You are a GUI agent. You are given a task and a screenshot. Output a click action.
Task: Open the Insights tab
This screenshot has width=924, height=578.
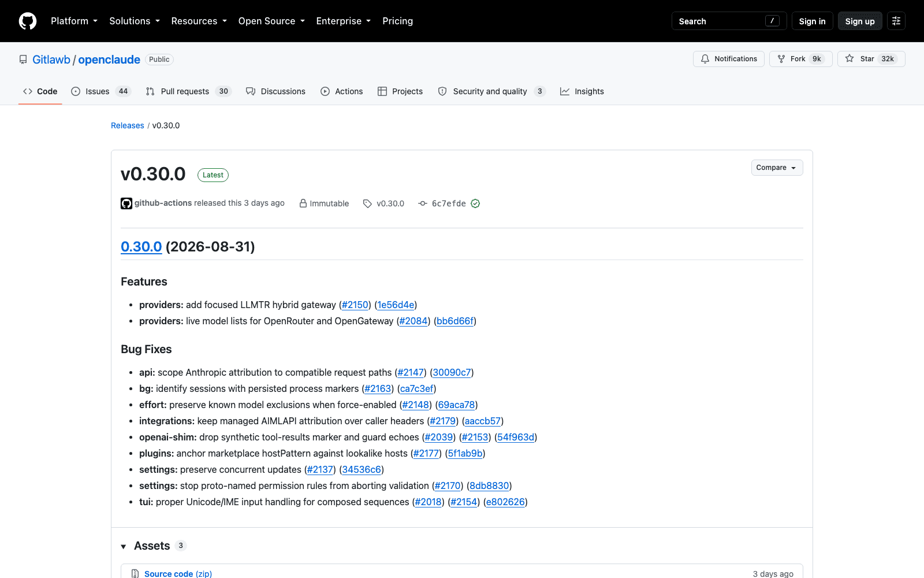click(x=582, y=91)
